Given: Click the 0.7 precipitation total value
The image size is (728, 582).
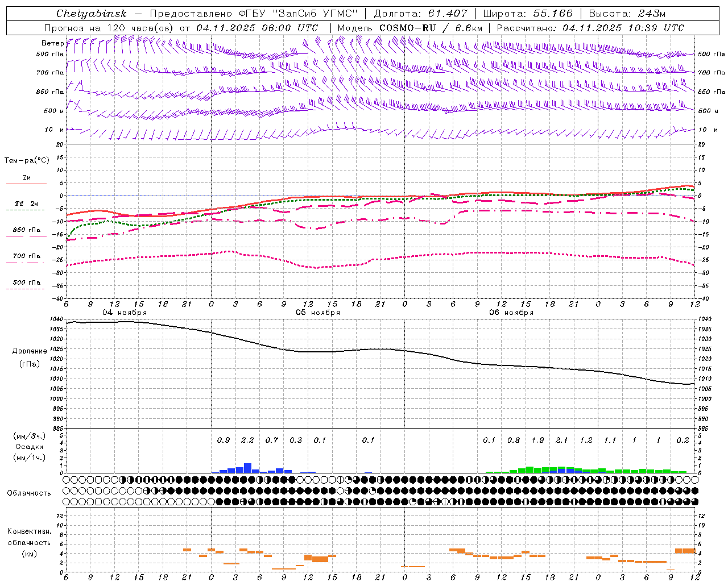Looking at the screenshot, I should tap(272, 440).
